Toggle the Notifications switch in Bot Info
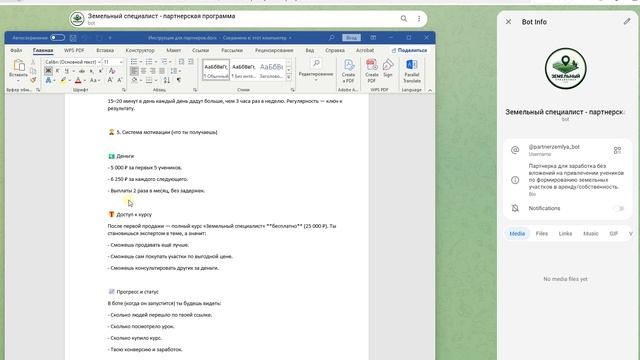This screenshot has height=360, width=640. click(619, 209)
